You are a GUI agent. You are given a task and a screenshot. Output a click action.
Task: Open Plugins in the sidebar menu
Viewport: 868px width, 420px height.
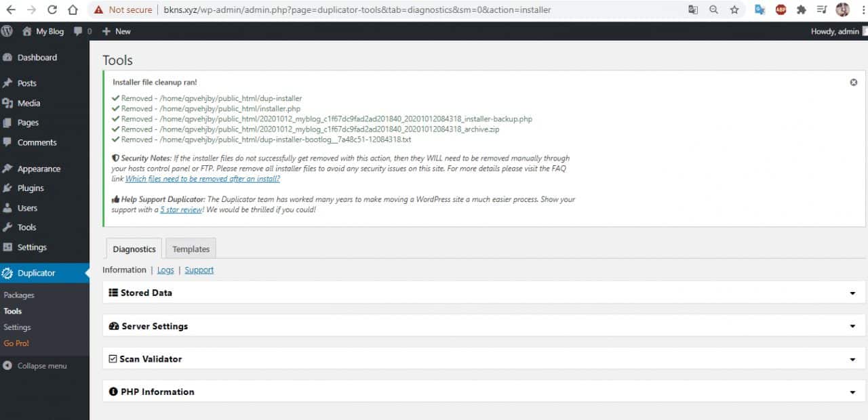tap(31, 188)
